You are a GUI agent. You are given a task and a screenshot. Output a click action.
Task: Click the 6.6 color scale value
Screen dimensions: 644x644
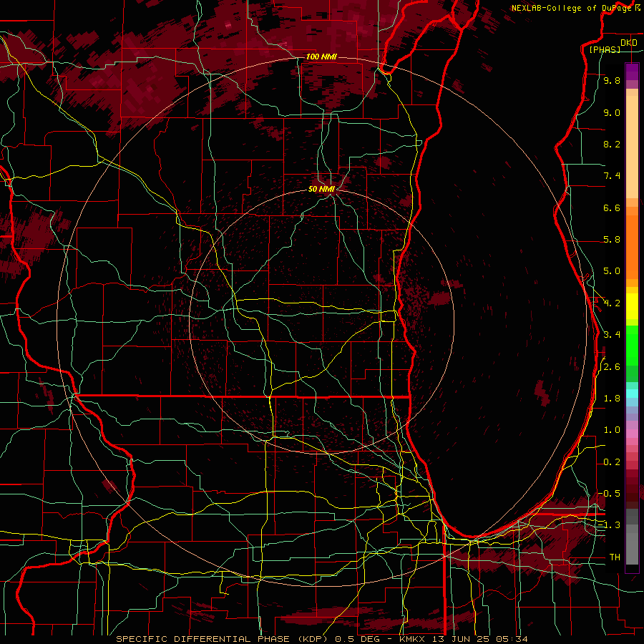[612, 208]
